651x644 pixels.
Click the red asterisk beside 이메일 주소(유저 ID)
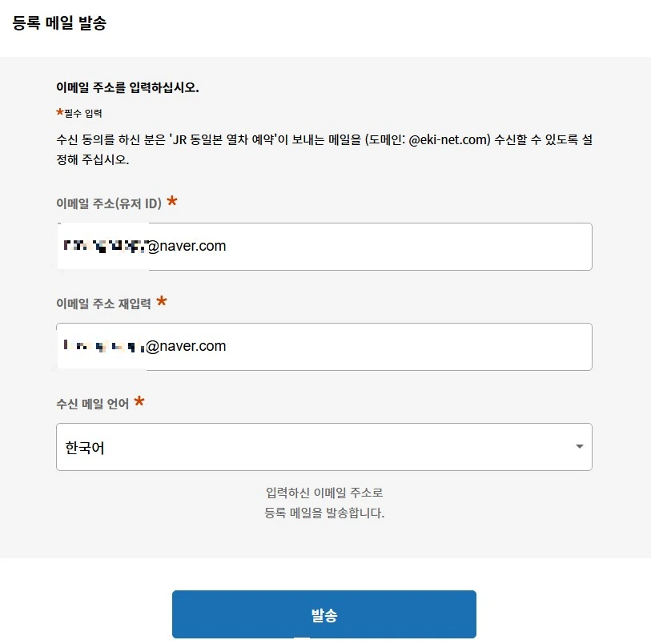tap(171, 203)
